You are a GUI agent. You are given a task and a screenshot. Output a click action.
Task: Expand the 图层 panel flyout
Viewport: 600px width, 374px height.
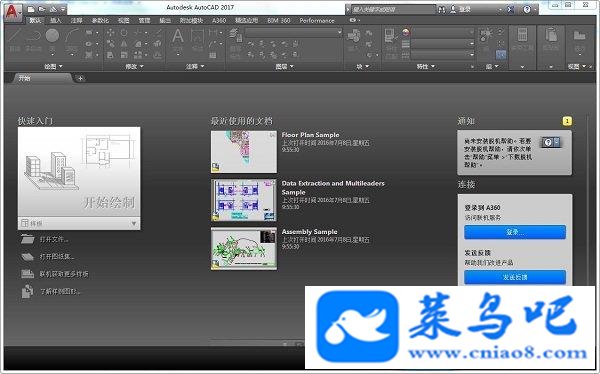284,67
